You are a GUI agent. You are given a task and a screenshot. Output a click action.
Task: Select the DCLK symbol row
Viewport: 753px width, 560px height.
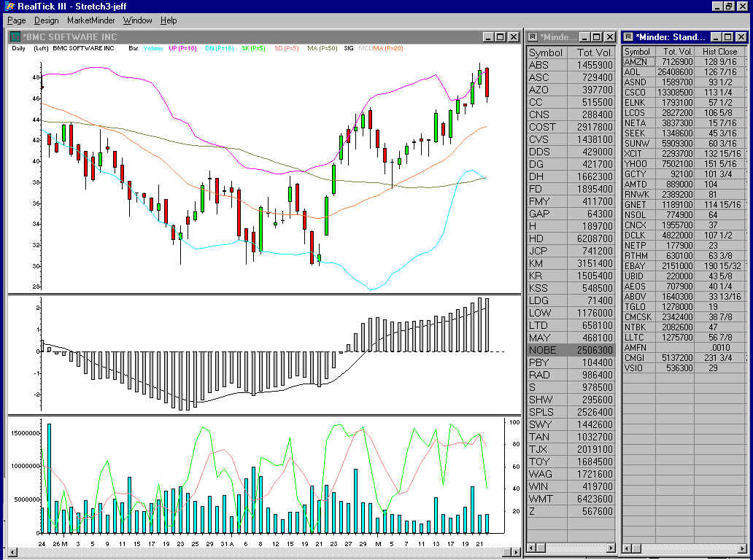point(684,235)
